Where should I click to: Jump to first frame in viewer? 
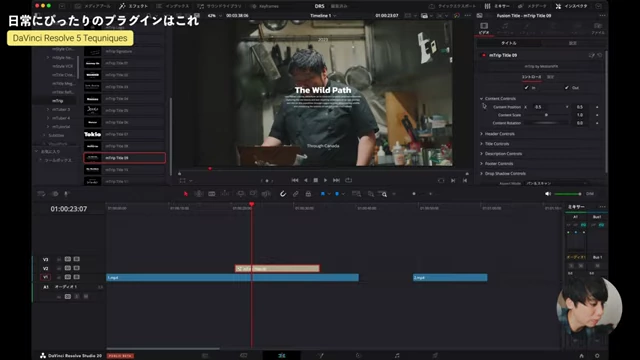(295, 180)
